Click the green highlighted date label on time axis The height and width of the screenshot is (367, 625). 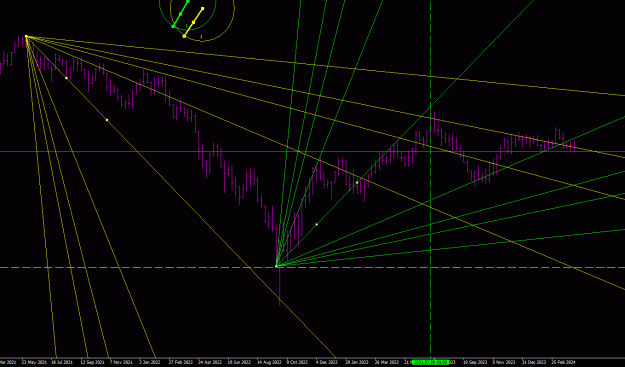coord(430,362)
